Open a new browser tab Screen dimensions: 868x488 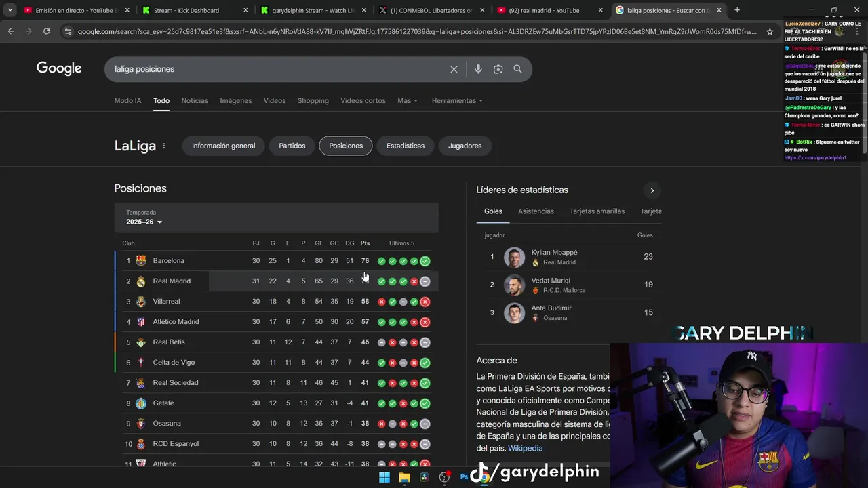pyautogui.click(x=737, y=10)
